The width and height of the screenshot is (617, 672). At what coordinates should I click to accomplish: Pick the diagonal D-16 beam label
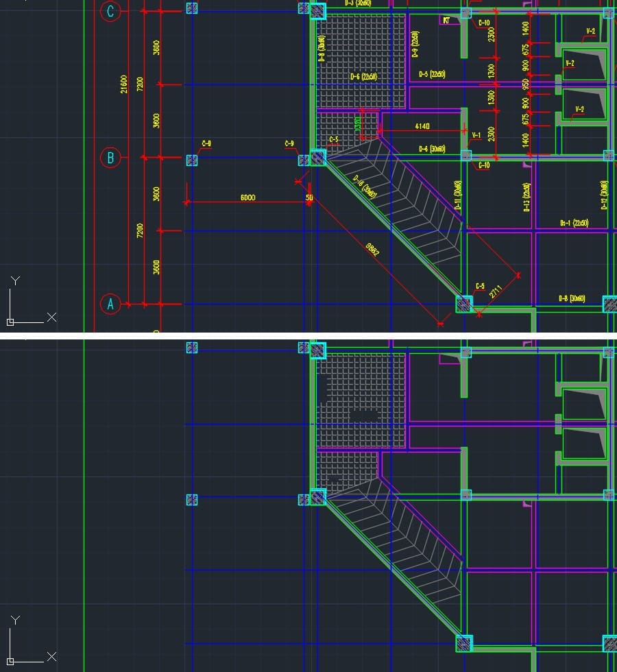click(x=365, y=187)
